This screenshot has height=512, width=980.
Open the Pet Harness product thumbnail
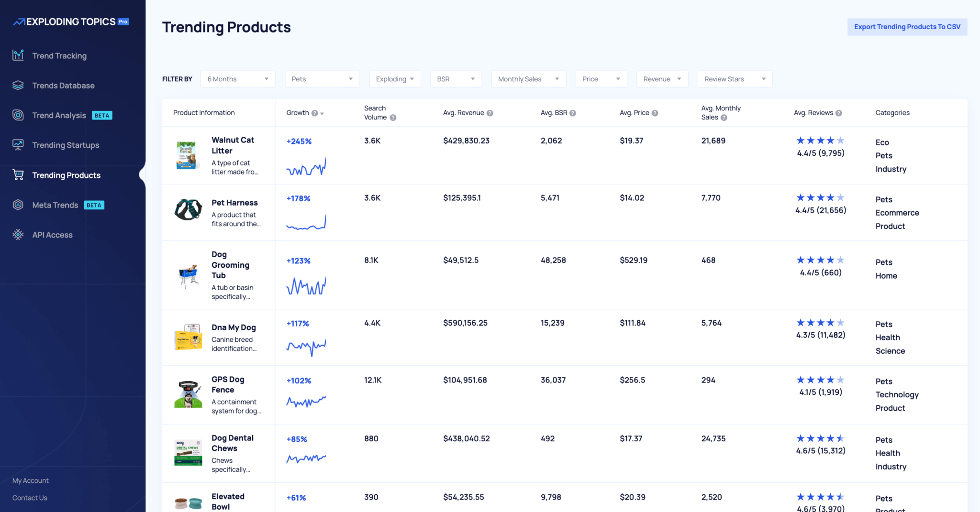pos(188,210)
